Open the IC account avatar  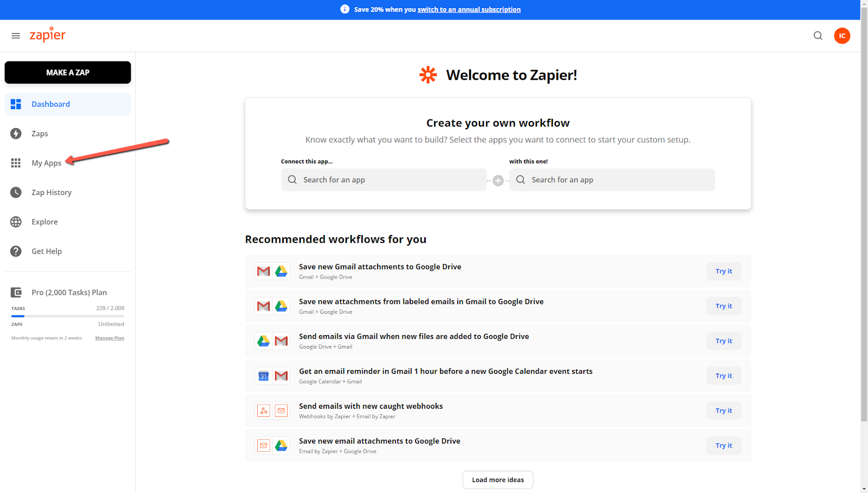(842, 36)
